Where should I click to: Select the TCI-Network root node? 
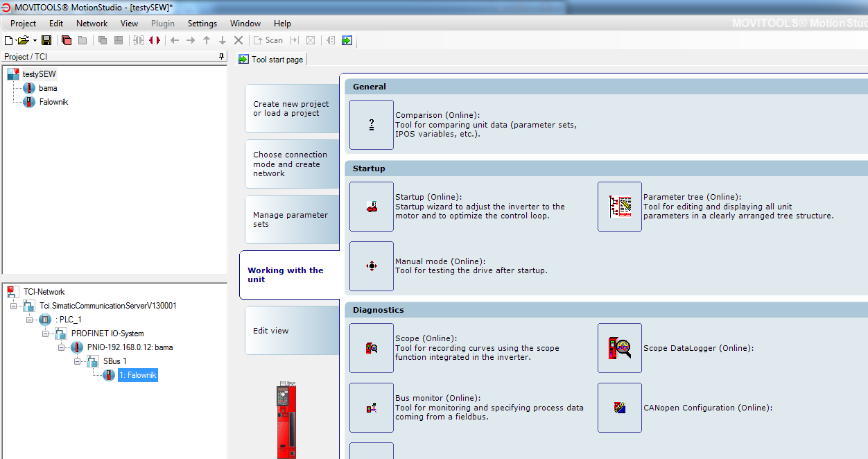(x=44, y=292)
